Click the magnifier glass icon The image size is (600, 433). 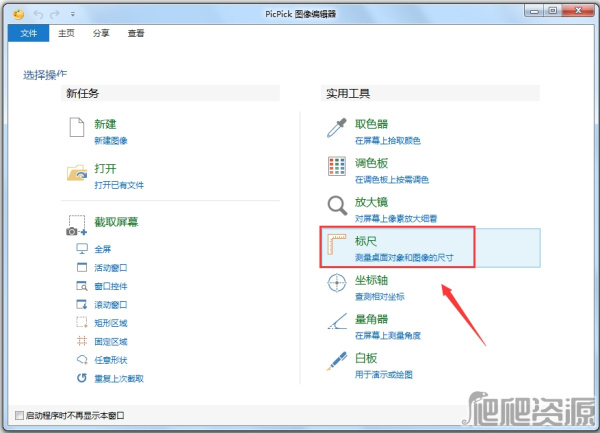pyautogui.click(x=337, y=205)
